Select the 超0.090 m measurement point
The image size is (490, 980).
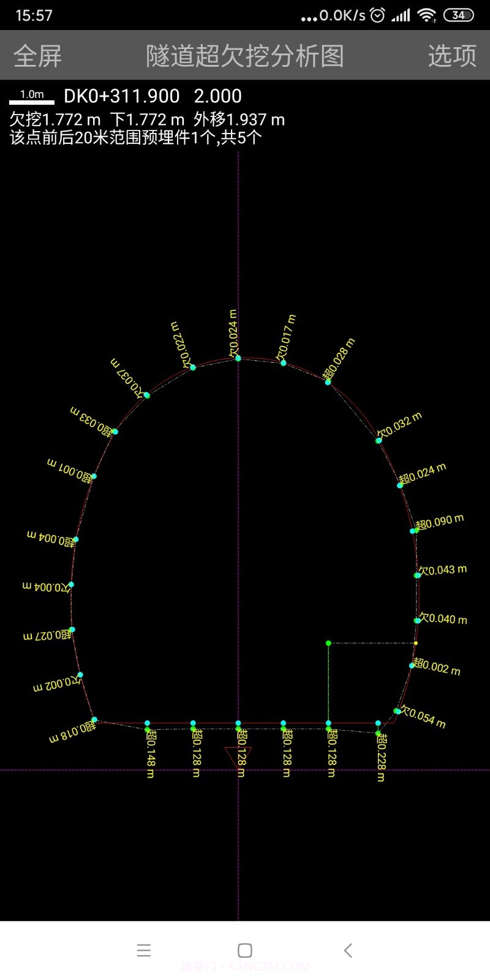(x=413, y=531)
